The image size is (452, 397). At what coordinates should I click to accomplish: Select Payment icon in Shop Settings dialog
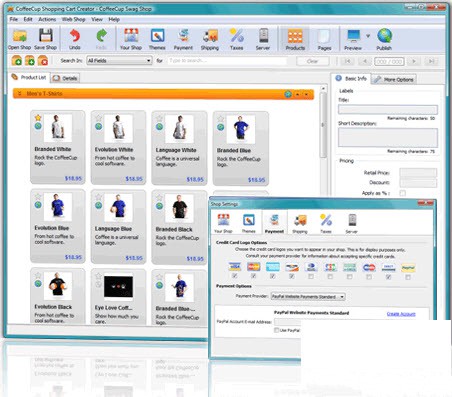[274, 223]
